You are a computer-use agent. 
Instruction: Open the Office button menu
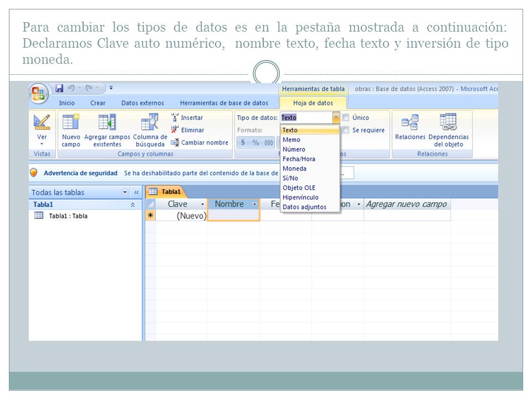(x=38, y=93)
